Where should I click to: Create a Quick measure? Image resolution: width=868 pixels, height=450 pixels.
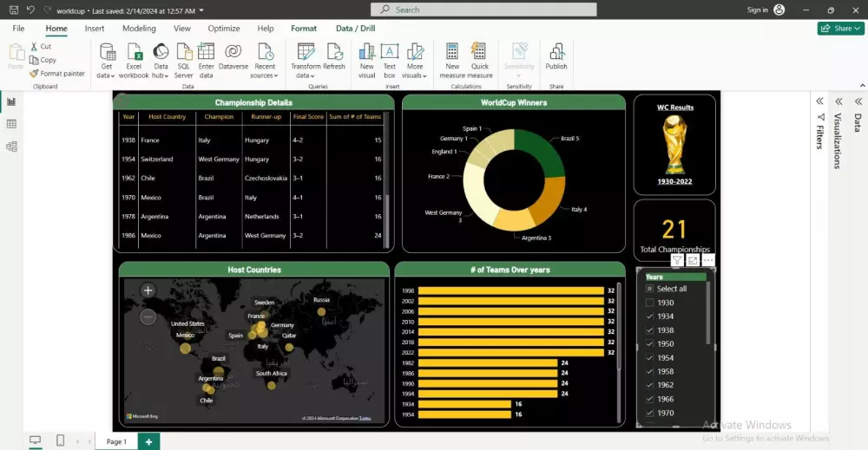(479, 61)
